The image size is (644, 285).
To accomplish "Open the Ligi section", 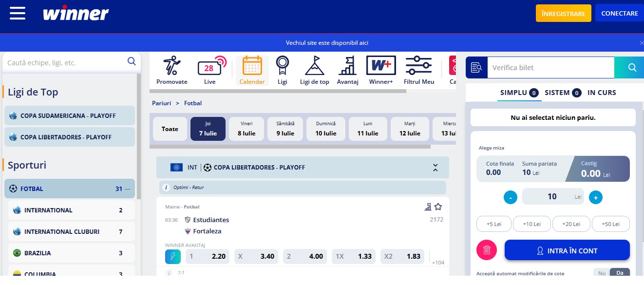I will (283, 71).
